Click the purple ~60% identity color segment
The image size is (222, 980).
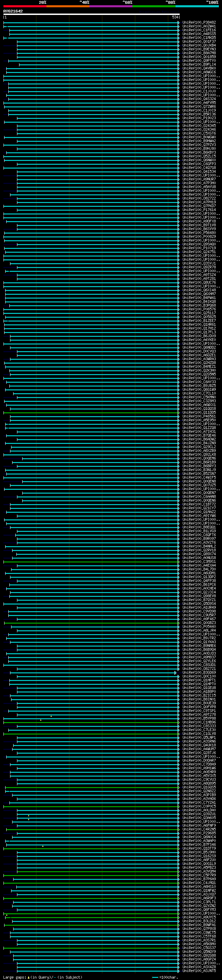point(111,6)
